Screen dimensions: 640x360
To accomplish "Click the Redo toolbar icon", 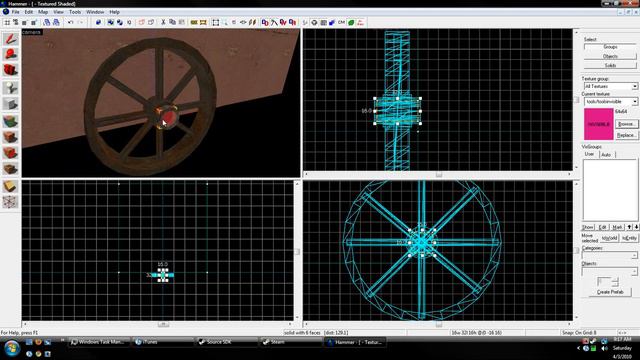I will point(80,22).
